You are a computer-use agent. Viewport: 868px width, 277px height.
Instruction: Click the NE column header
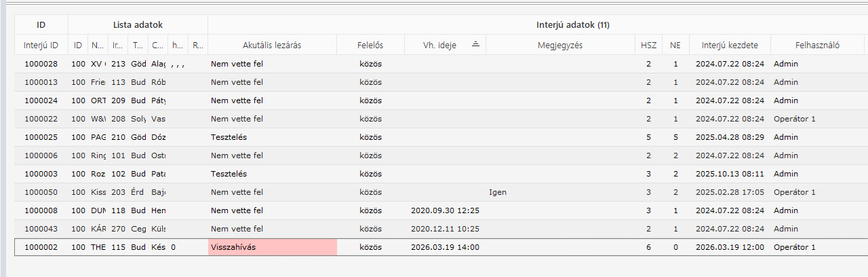[675, 45]
